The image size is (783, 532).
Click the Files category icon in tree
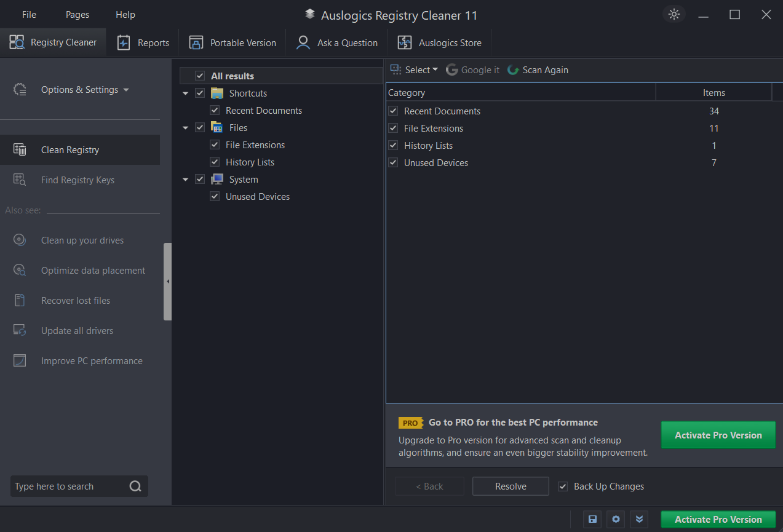(217, 128)
